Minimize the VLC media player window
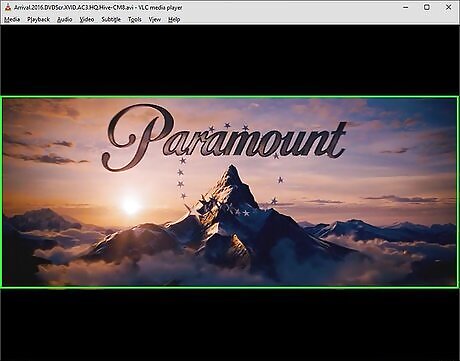Viewport: 460px width, 361px height. point(406,7)
